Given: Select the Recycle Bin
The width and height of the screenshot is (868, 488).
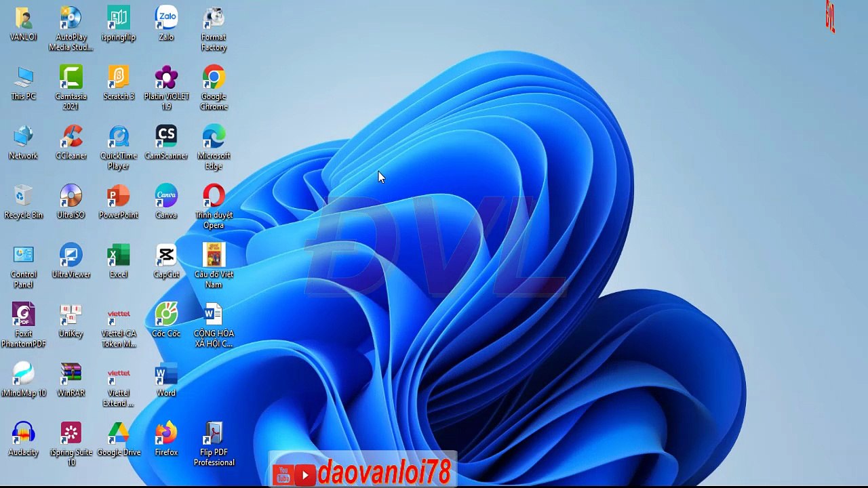Looking at the screenshot, I should [x=23, y=197].
